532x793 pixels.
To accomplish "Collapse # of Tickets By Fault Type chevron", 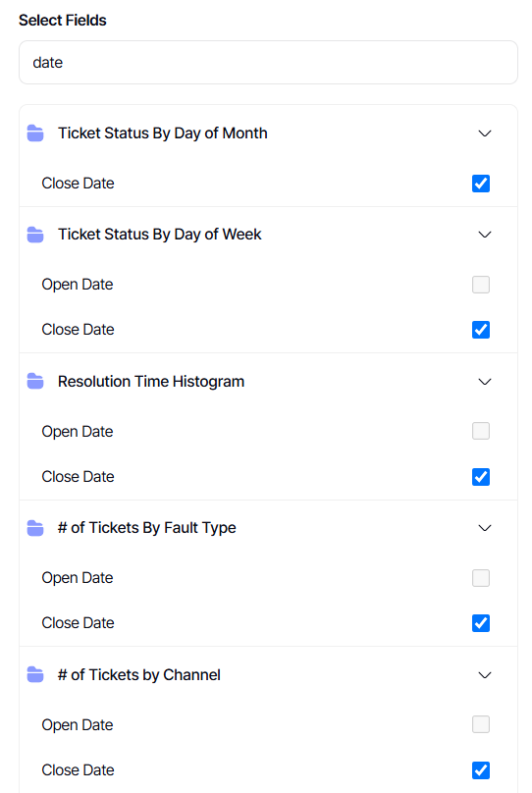I will 485,528.
